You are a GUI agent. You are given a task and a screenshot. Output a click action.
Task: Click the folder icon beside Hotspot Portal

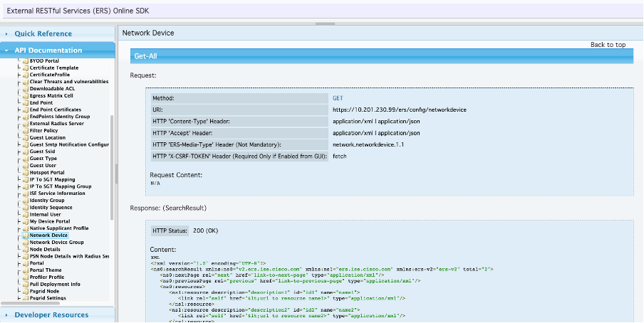(26, 173)
